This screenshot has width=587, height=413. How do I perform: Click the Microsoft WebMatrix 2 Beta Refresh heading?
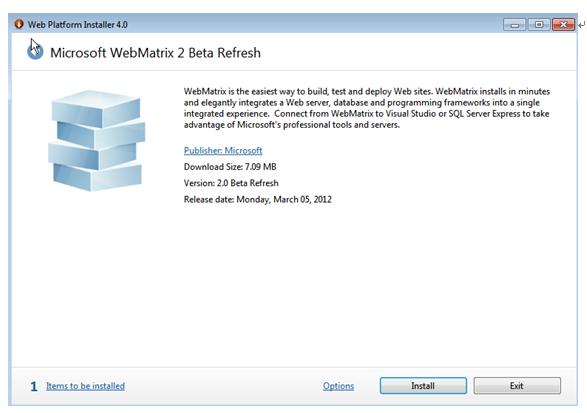(155, 53)
